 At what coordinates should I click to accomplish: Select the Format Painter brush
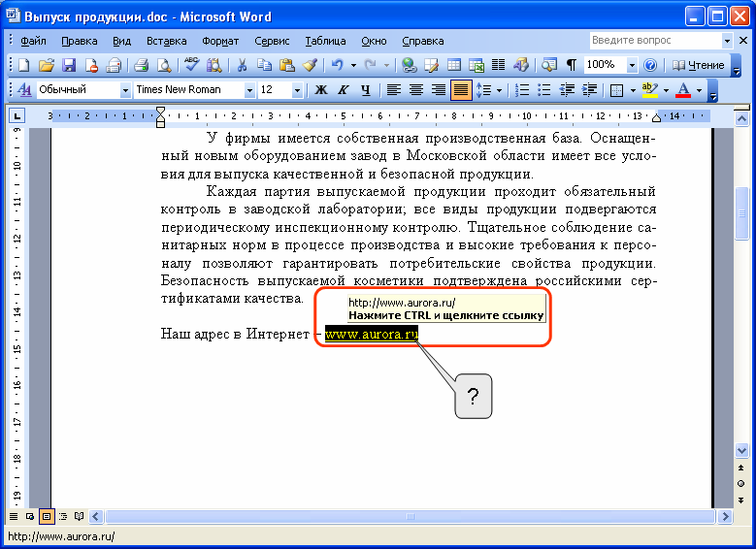pos(310,65)
